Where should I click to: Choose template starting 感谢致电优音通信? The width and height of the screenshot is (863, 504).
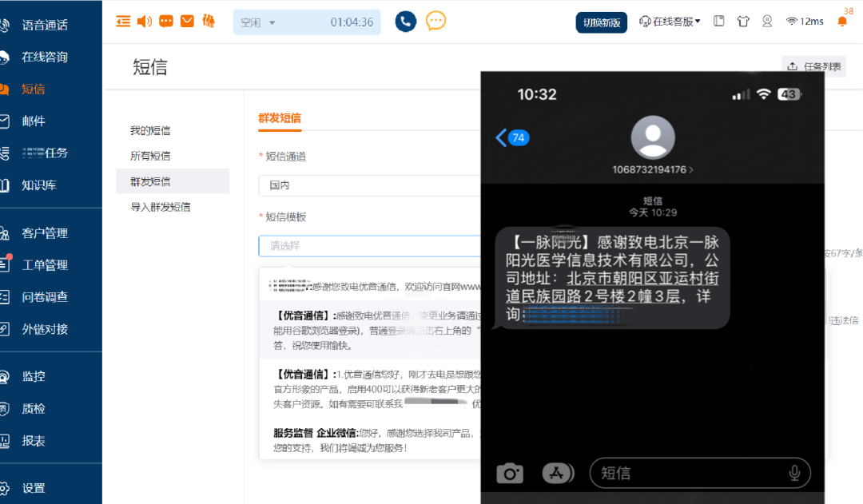click(370, 330)
